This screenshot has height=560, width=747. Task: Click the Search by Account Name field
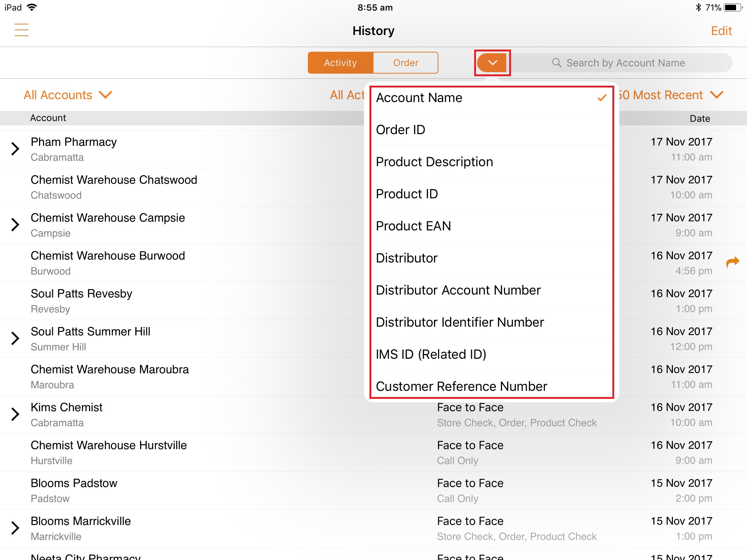pos(625,63)
